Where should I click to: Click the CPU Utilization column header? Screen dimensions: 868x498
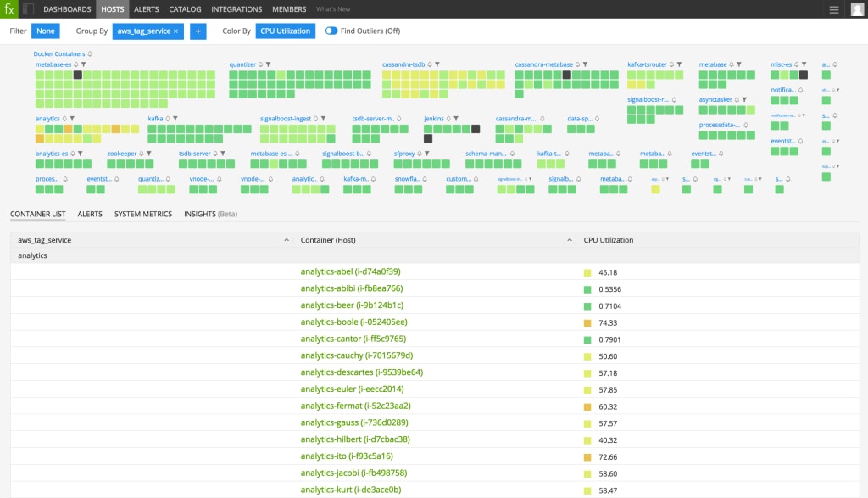pyautogui.click(x=608, y=240)
